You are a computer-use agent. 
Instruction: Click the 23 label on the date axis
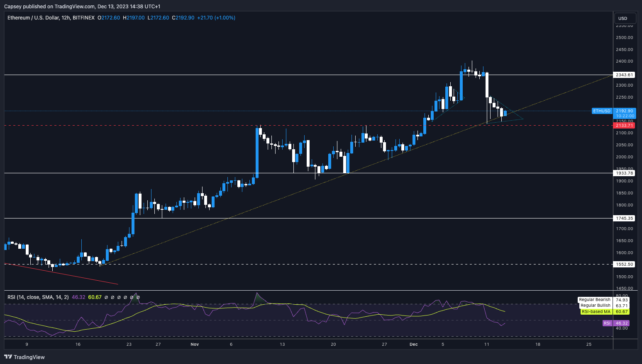[x=129, y=345]
